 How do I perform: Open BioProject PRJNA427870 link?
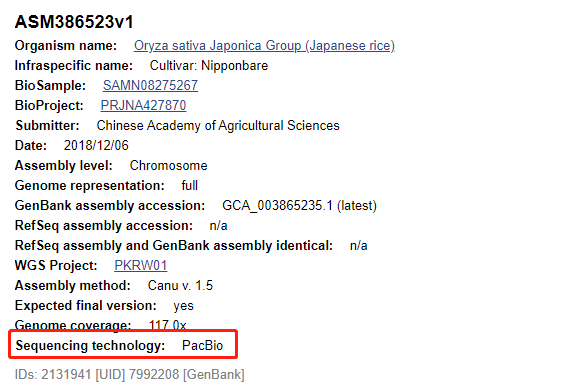click(143, 106)
